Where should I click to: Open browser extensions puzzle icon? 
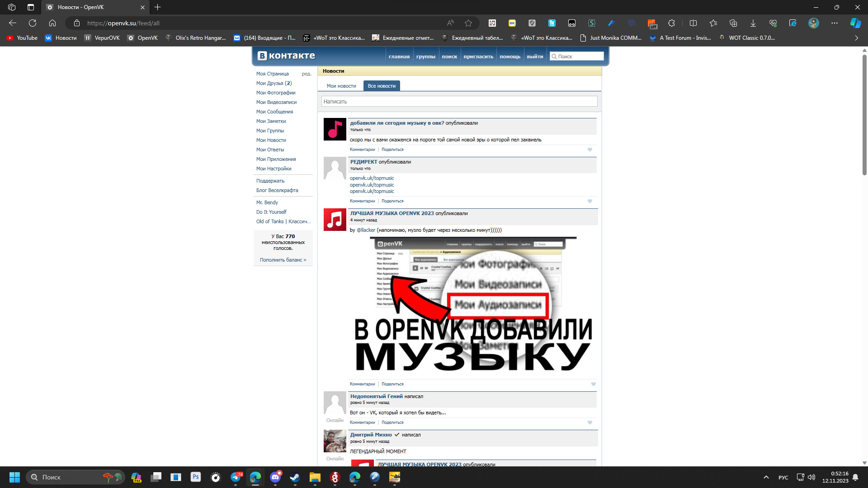click(671, 23)
